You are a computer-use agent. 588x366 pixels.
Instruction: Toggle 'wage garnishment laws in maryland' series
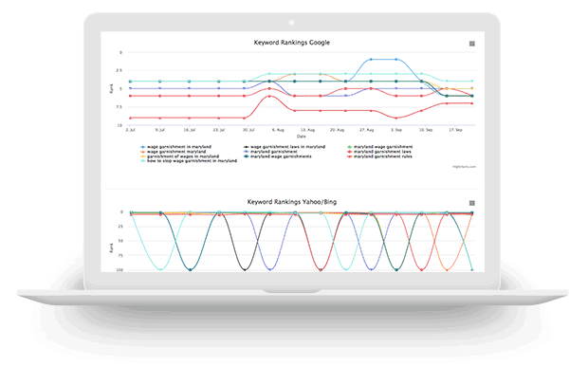point(285,147)
